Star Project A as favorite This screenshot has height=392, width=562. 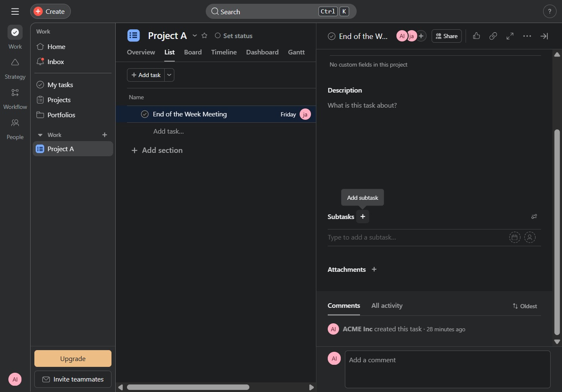tap(205, 36)
